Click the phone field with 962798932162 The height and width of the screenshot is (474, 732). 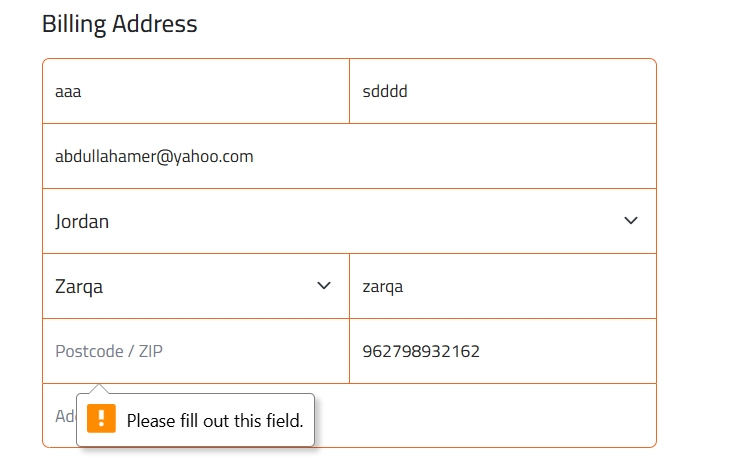click(x=503, y=351)
